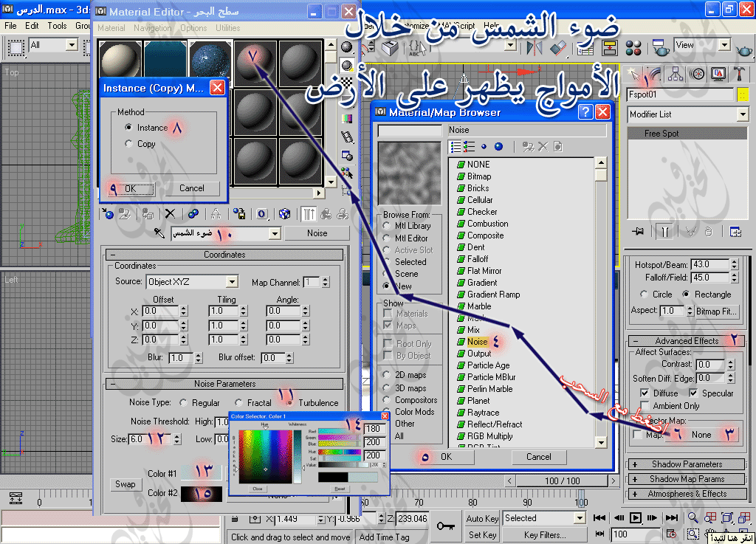Click Delete From Library X in Map Browser
This screenshot has height=544, width=756.
click(x=543, y=146)
